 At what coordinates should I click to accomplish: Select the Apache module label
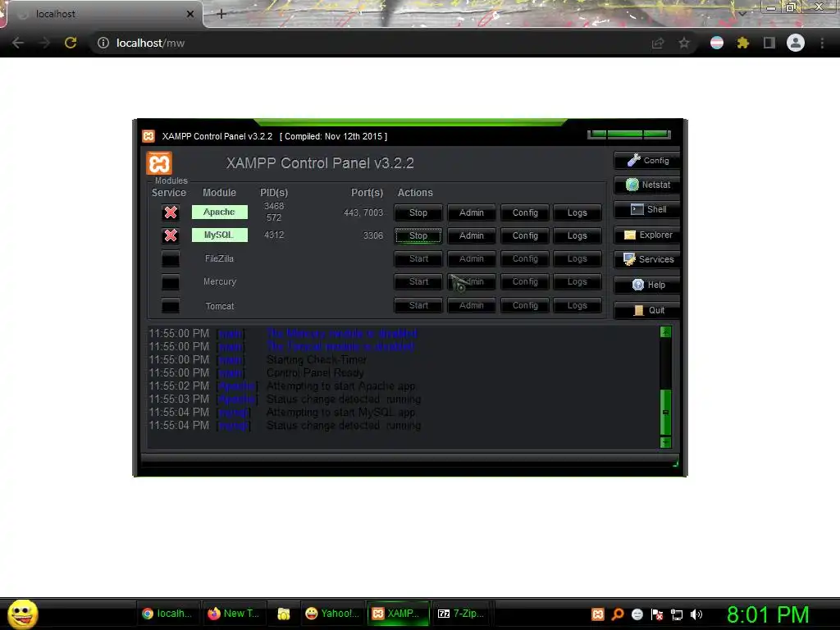pos(220,212)
